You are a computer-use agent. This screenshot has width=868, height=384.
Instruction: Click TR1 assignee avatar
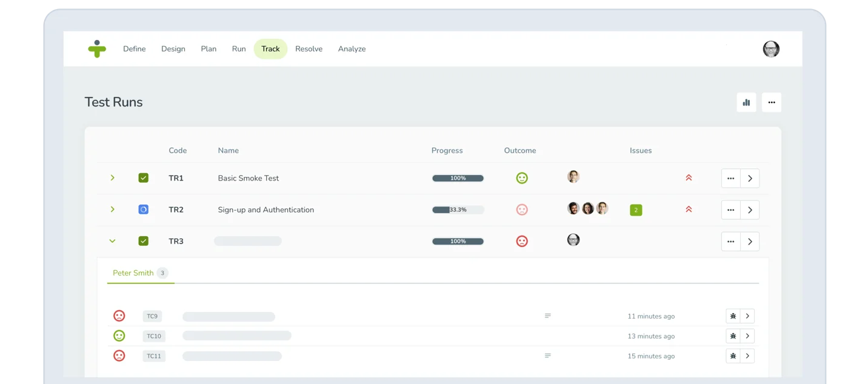[x=573, y=177]
